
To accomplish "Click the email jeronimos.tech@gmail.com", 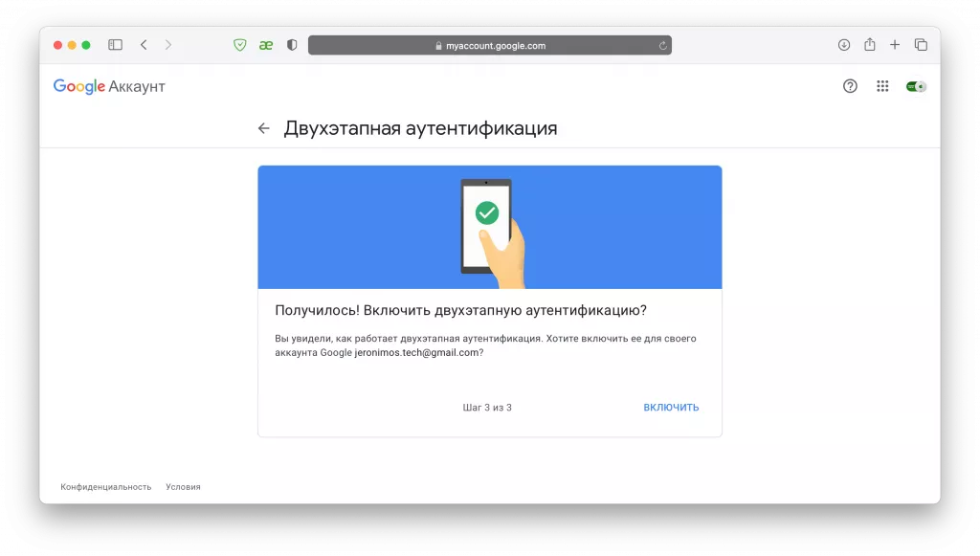I will (x=417, y=352).
